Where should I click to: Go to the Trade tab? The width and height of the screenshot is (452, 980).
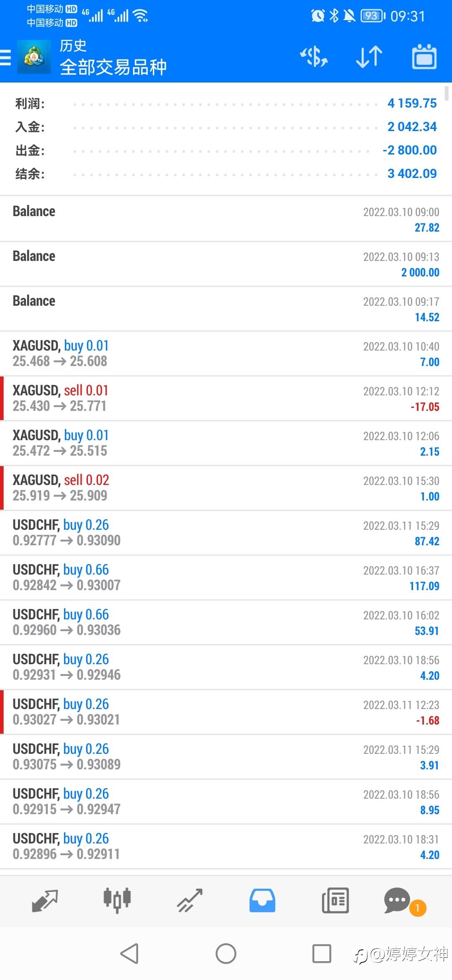pos(190,900)
